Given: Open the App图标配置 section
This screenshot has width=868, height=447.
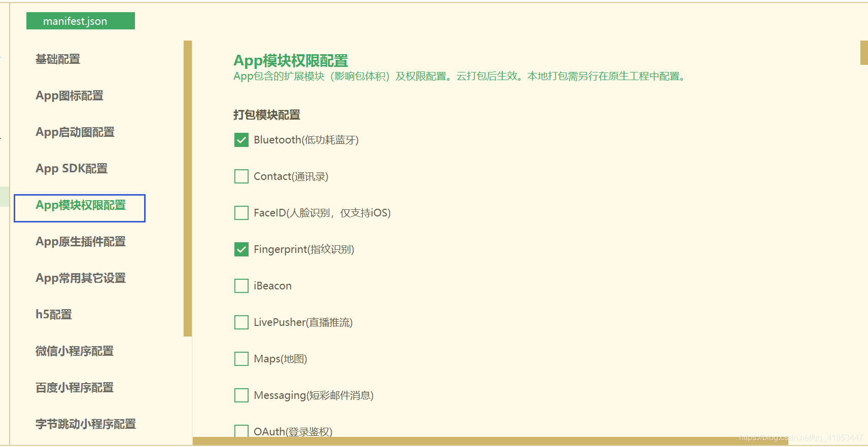Looking at the screenshot, I should pyautogui.click(x=70, y=96).
